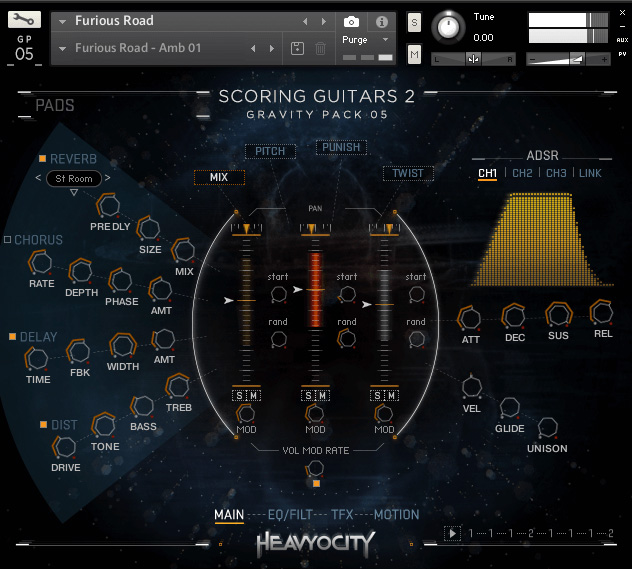Image resolution: width=632 pixels, height=569 pixels.
Task: Solo the first channel fader
Action: (239, 396)
